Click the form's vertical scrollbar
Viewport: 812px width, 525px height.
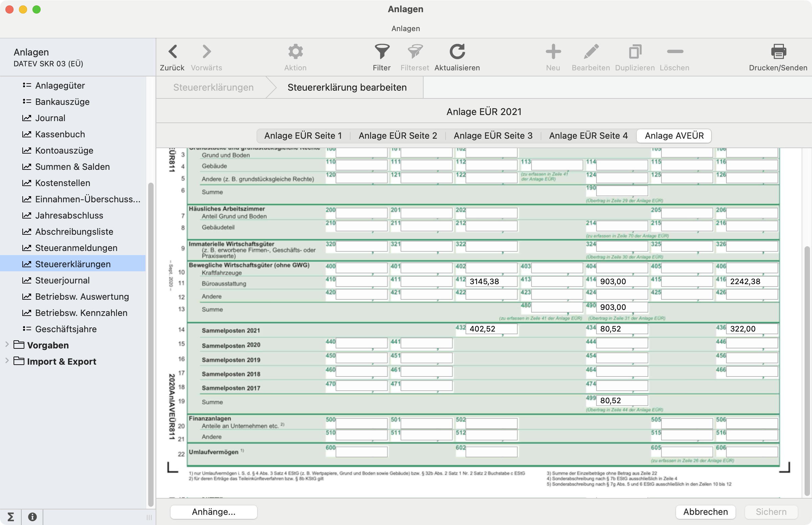[807, 371]
